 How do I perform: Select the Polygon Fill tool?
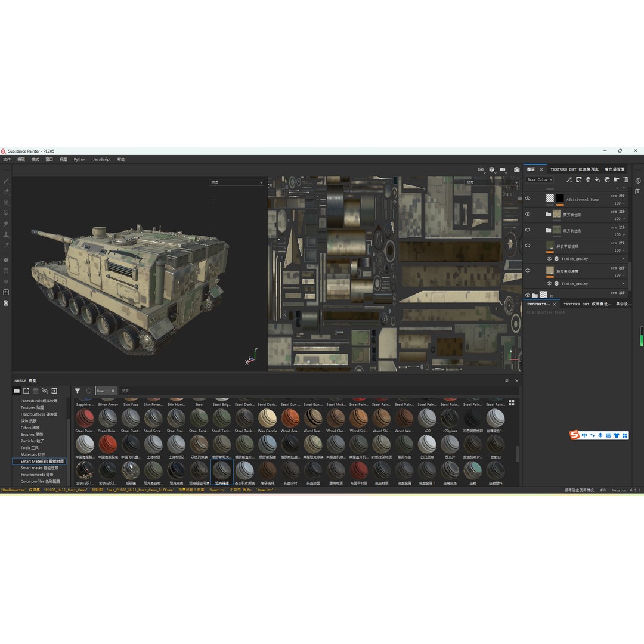[x=6, y=213]
